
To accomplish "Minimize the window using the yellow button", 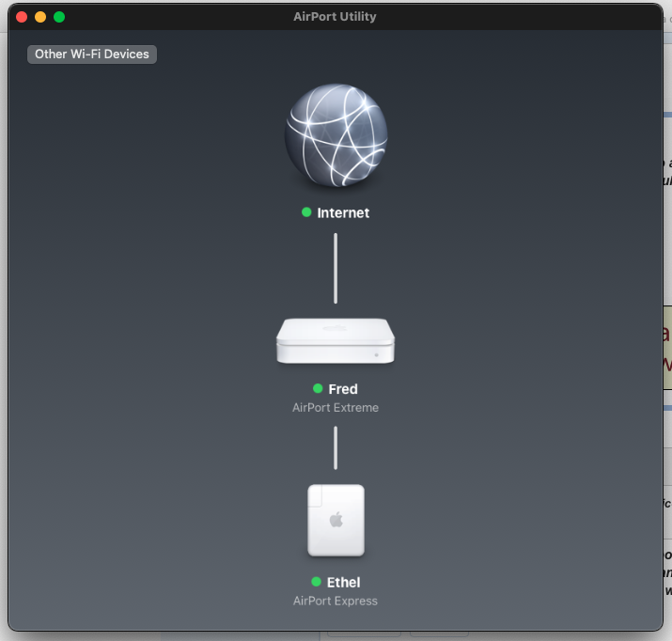I will [x=40, y=17].
